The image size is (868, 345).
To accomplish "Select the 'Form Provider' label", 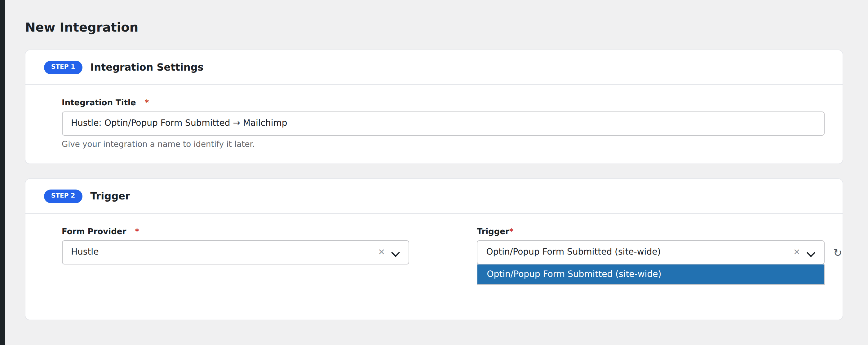I will 94,231.
